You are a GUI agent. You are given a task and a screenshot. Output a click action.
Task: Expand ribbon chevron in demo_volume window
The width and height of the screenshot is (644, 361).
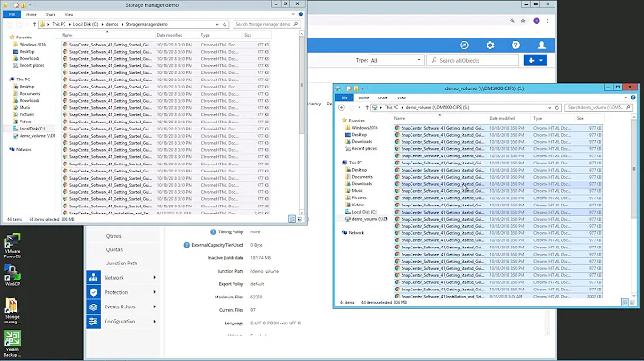coord(626,97)
